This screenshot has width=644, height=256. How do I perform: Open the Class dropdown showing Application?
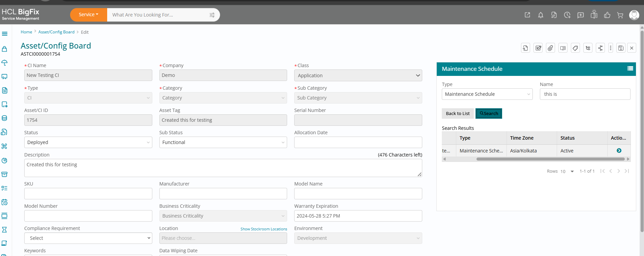358,76
